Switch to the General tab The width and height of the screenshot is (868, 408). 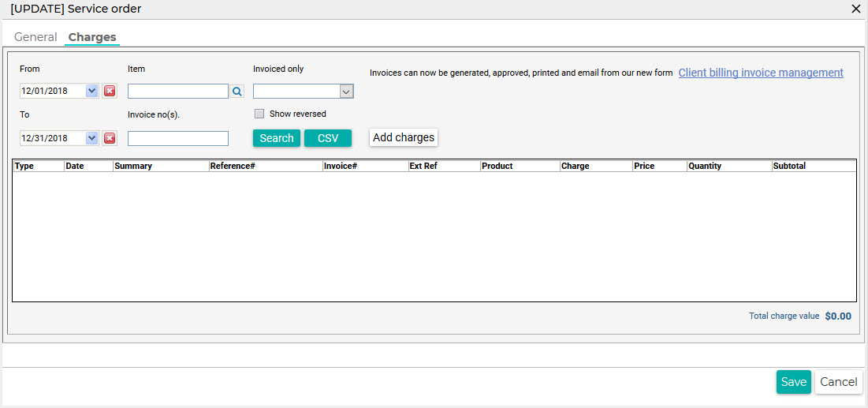pos(35,37)
